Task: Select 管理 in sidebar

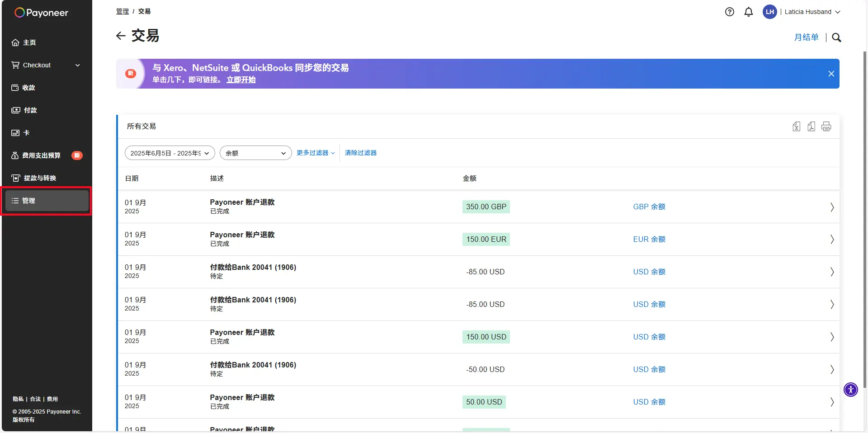Action: (47, 201)
